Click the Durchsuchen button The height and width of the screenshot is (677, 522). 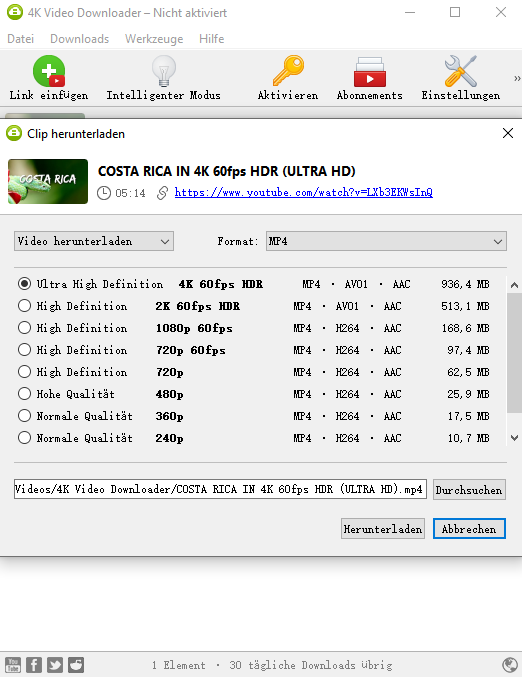pyautogui.click(x=469, y=490)
